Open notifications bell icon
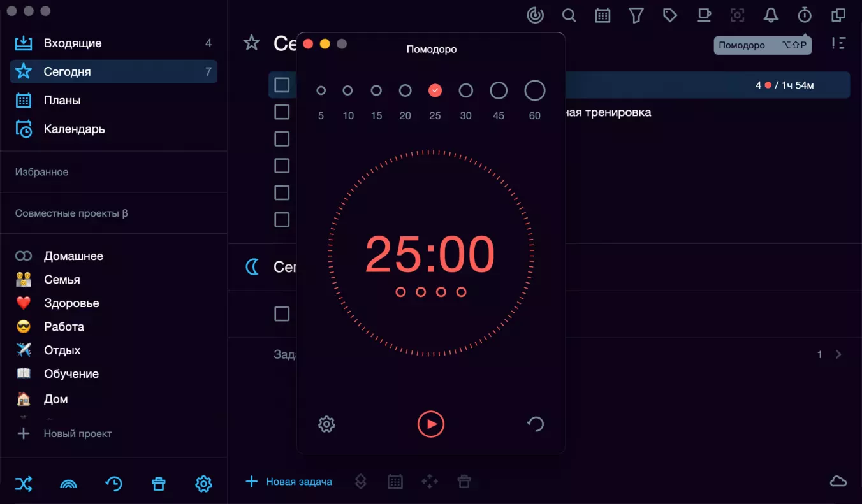 coord(771,15)
